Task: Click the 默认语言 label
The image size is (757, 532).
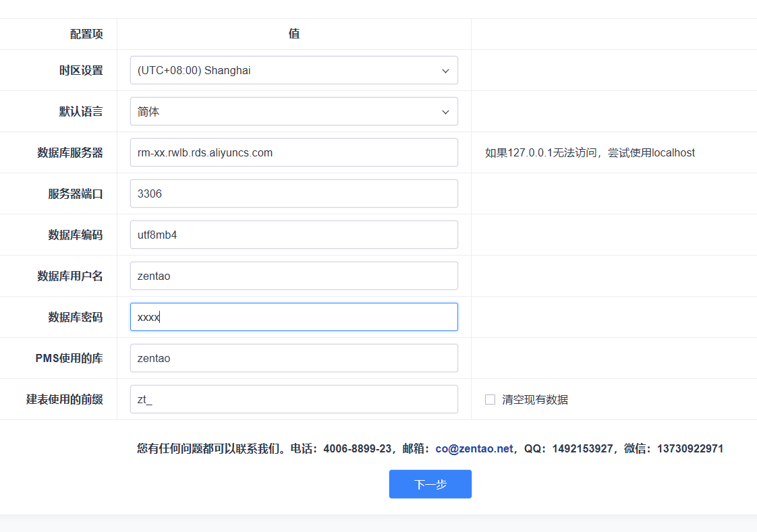Action: [x=81, y=111]
